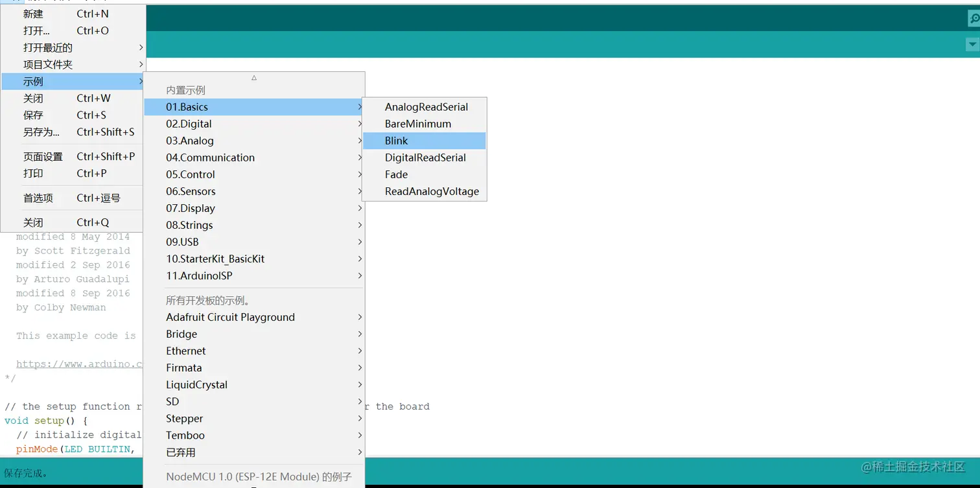Open the 示例 examples submenu

pyautogui.click(x=73, y=81)
